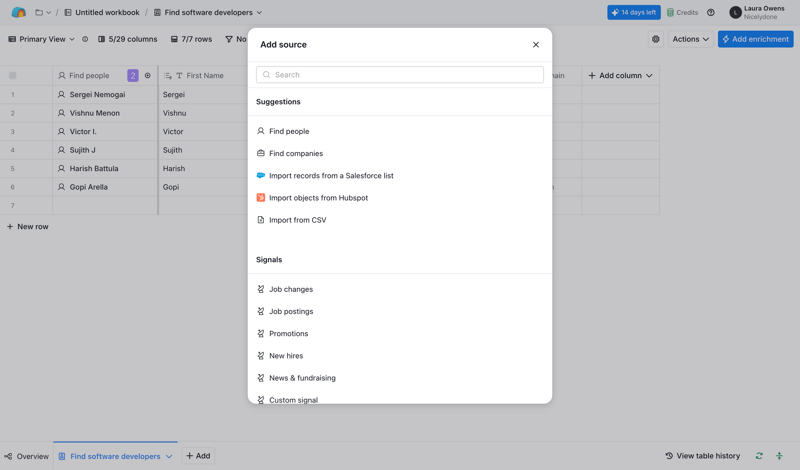Viewport: 800px width, 470px height.
Task: Open View table history
Action: coord(703,456)
